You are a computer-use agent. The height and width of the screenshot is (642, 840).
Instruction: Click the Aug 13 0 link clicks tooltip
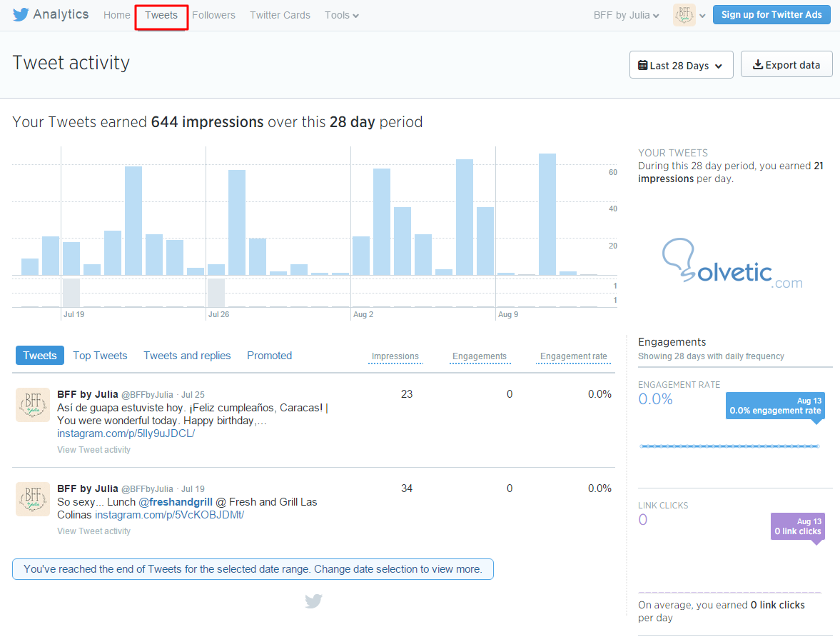(x=798, y=526)
